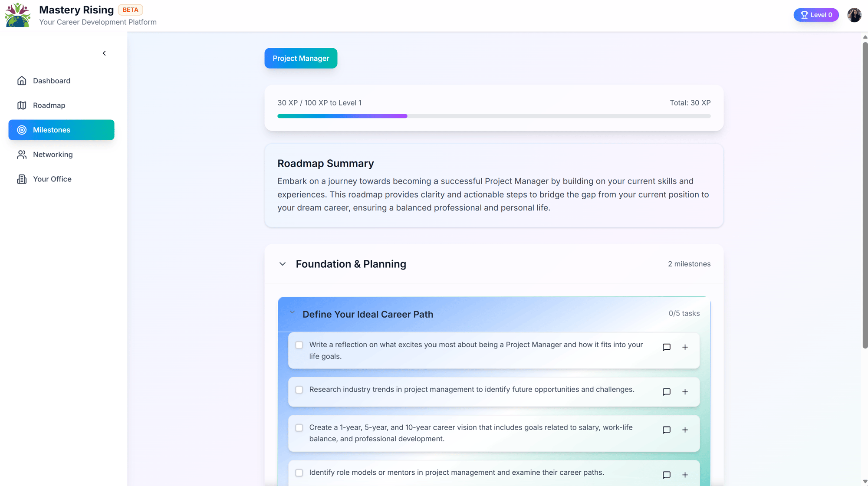Viewport: 868px width, 486px height.
Task: Collapse the Foundation & Planning section
Action: click(x=283, y=264)
